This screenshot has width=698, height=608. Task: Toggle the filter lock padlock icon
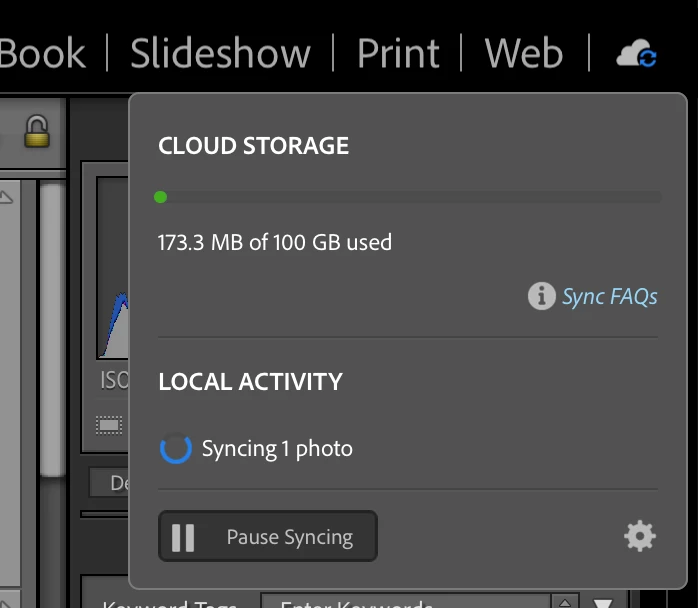[x=37, y=133]
